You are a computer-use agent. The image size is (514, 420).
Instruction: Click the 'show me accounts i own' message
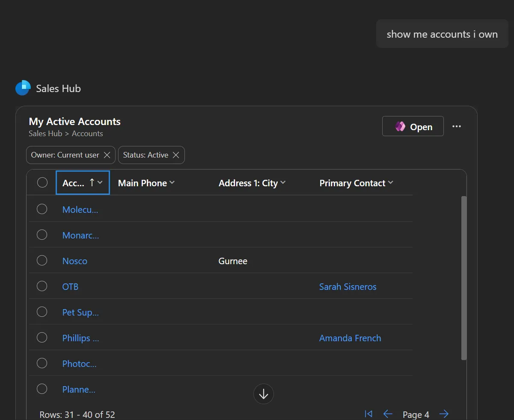click(x=442, y=34)
